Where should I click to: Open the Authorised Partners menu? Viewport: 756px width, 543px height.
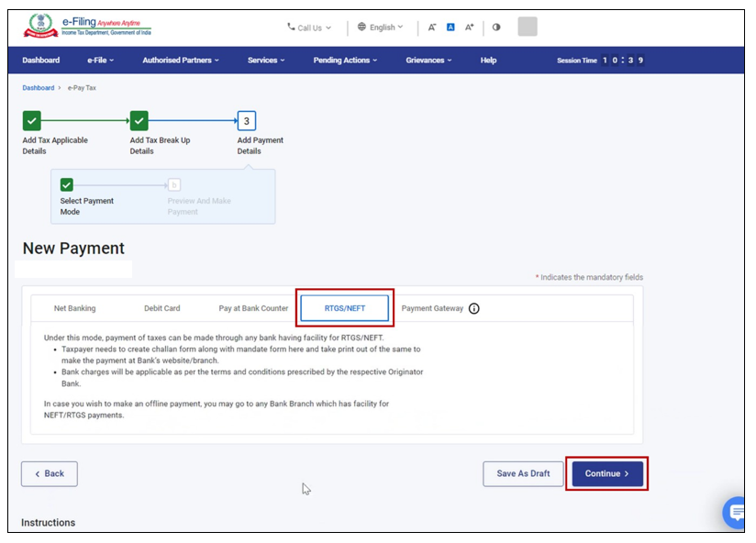pyautogui.click(x=181, y=61)
